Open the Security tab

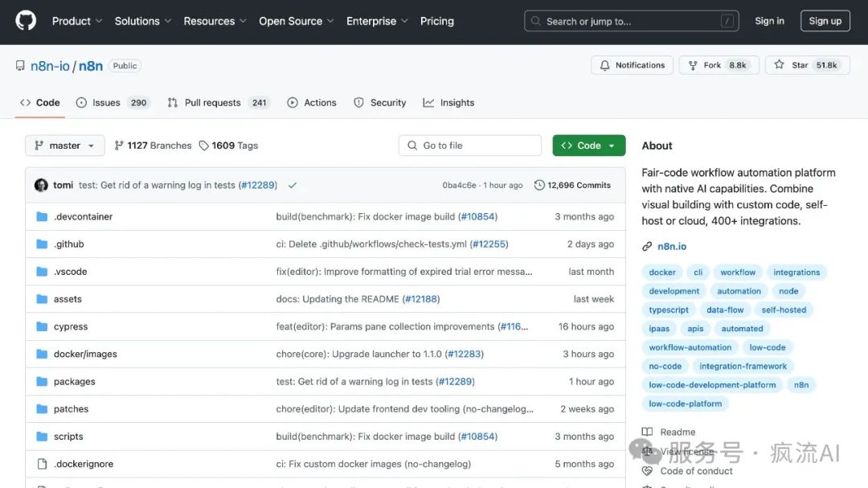coord(379,102)
